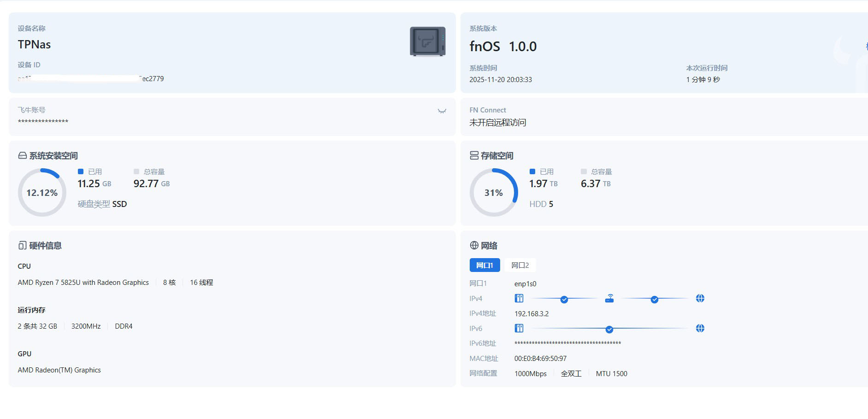Select the device name TPNas
868x419 pixels.
pos(34,45)
